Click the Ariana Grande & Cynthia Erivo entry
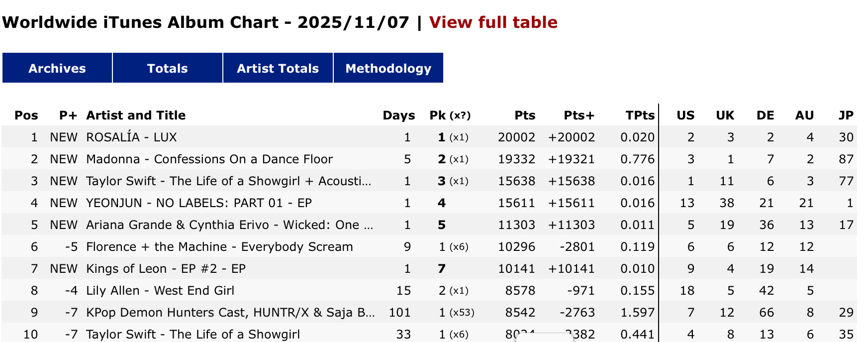 coord(229,225)
